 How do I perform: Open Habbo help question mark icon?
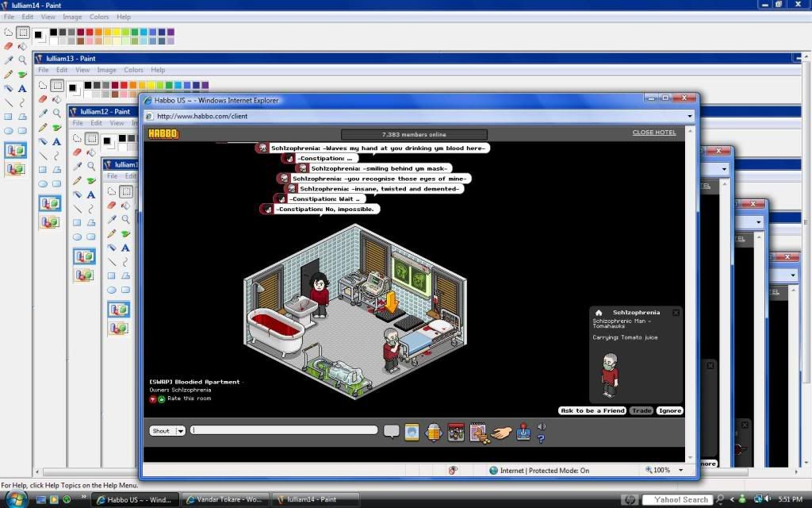542,438
